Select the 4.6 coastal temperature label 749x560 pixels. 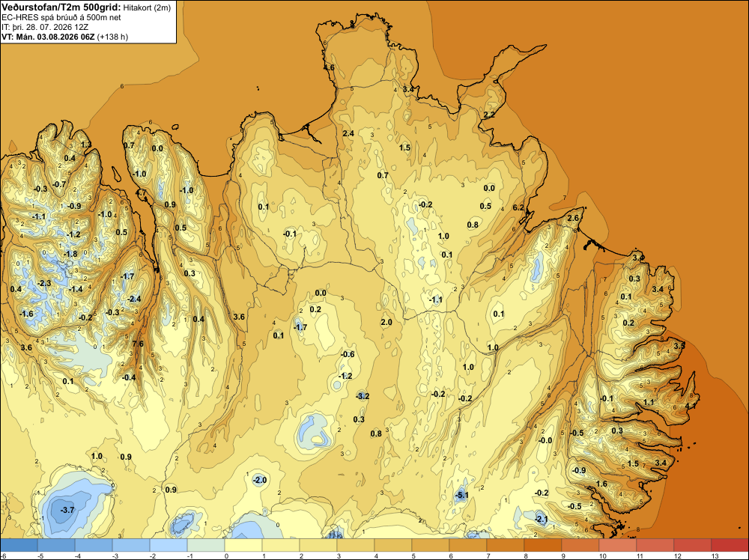coord(329,68)
